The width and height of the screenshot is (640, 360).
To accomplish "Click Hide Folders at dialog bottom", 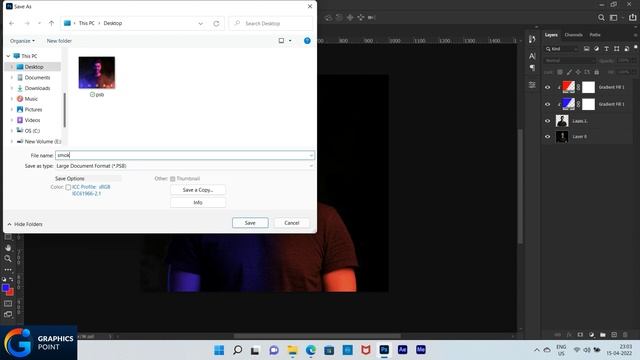I will (x=25, y=224).
